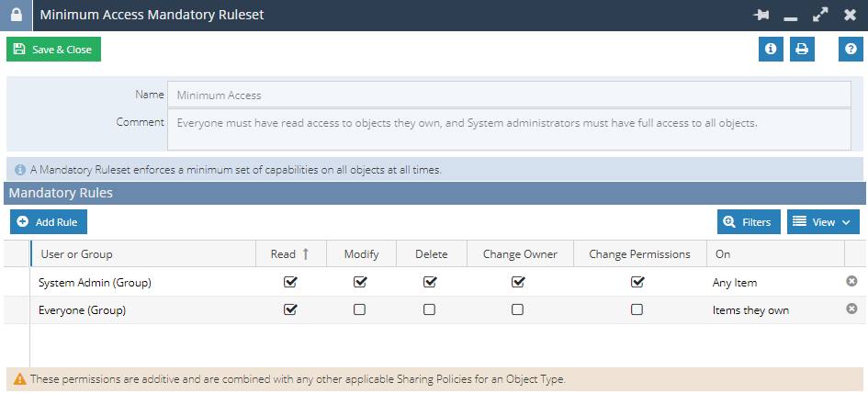Image resolution: width=868 pixels, height=393 pixels.
Task: Remove the System Admin rule
Action: click(851, 281)
